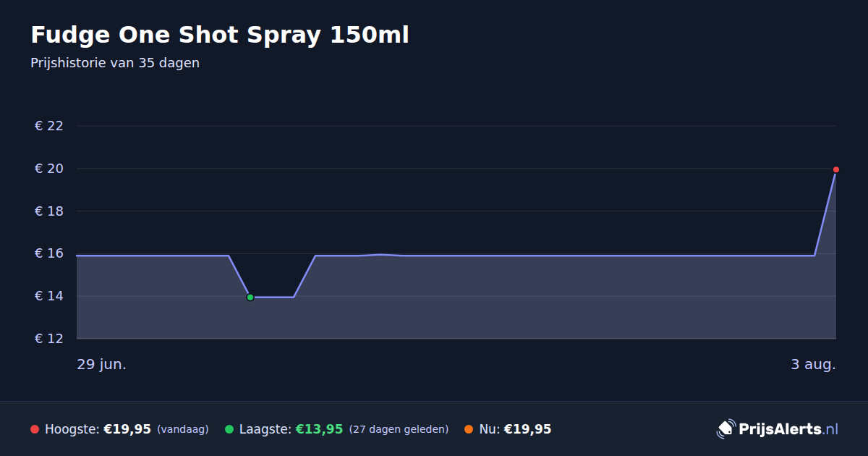Click the € 16 axis label

49,253
